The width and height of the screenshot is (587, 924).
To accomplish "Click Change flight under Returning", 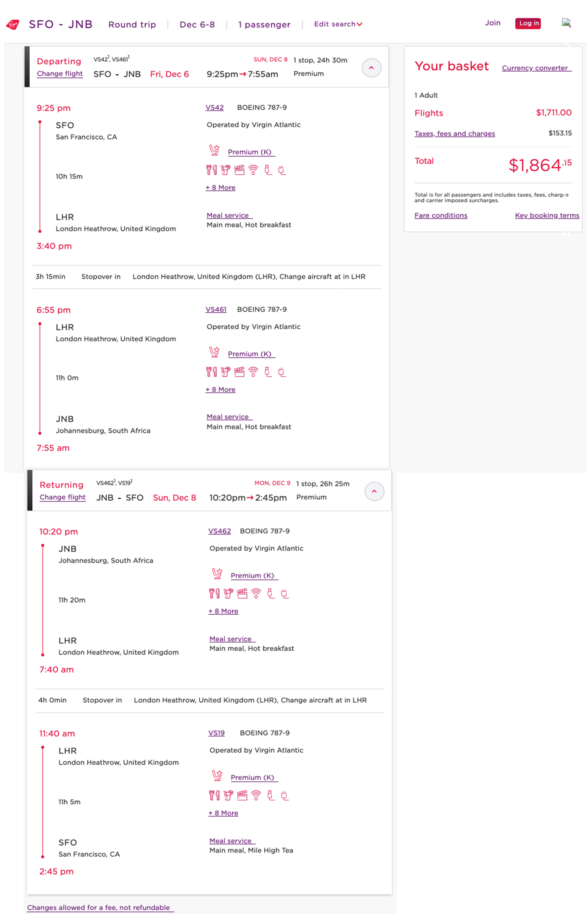I will coord(62,497).
